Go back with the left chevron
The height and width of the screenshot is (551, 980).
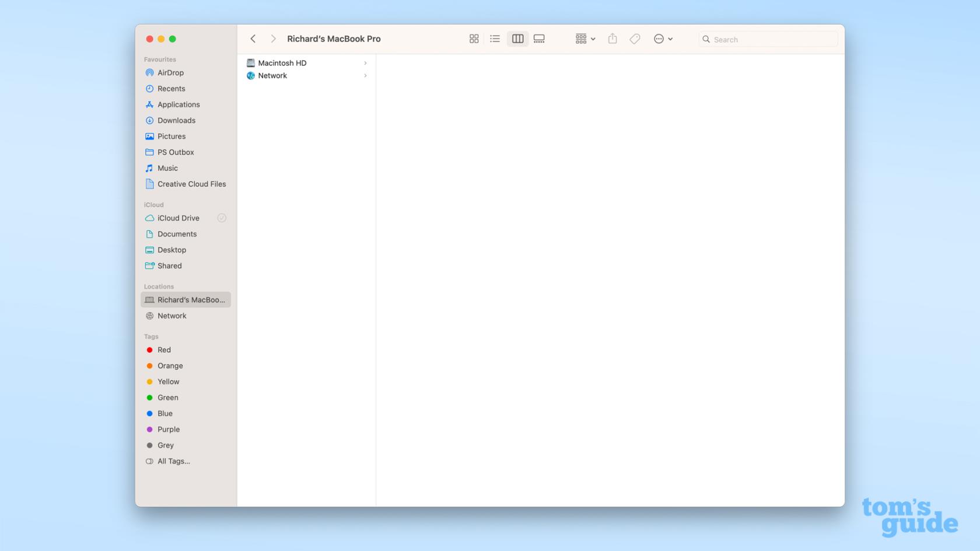253,38
